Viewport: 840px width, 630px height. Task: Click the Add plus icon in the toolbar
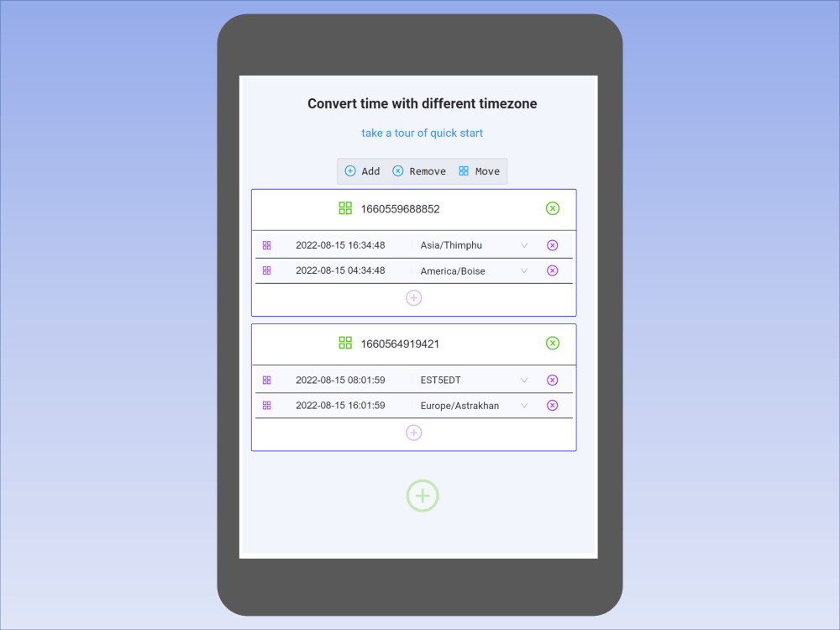coord(349,171)
